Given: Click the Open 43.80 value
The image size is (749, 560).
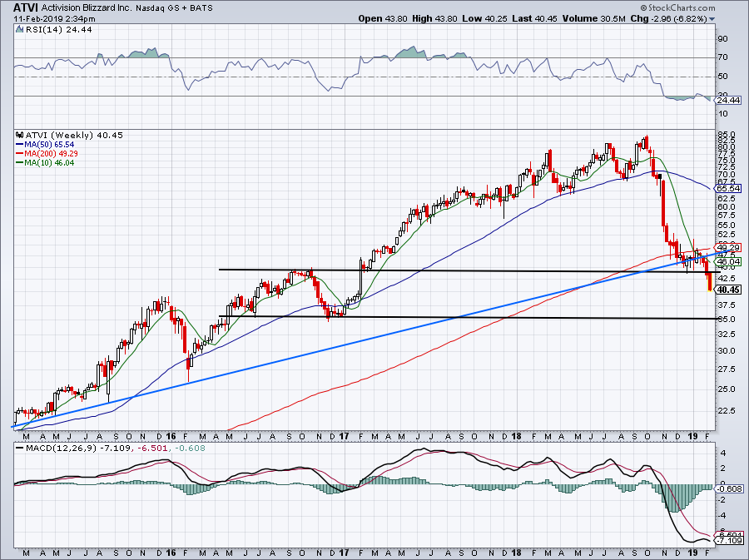Looking at the screenshot, I should pos(383,18).
